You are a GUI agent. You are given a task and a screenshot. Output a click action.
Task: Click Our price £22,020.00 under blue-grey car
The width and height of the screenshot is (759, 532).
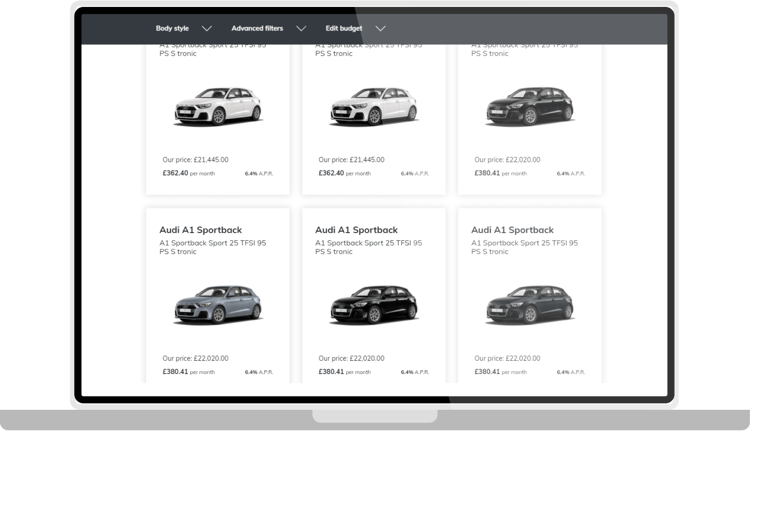coord(195,359)
